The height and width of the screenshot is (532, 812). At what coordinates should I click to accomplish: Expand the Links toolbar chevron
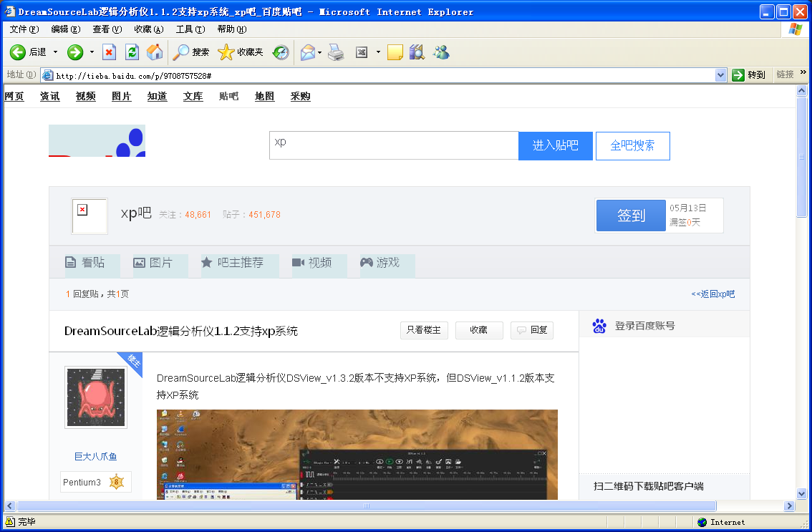[x=803, y=72]
